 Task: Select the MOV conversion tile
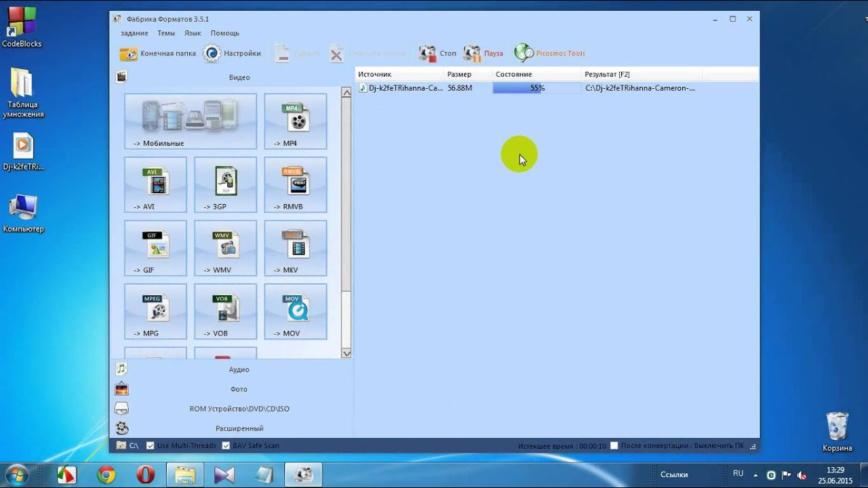pos(295,311)
